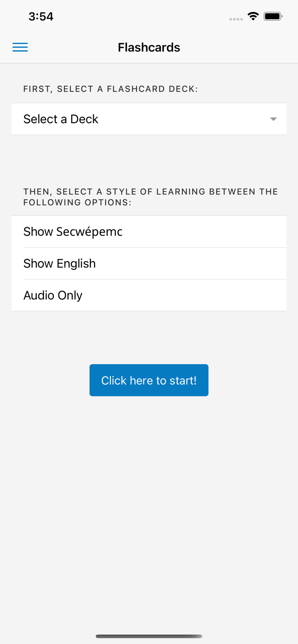Select the Show Secwépemc learning style
Image resolution: width=298 pixels, height=644 pixels.
pos(149,231)
